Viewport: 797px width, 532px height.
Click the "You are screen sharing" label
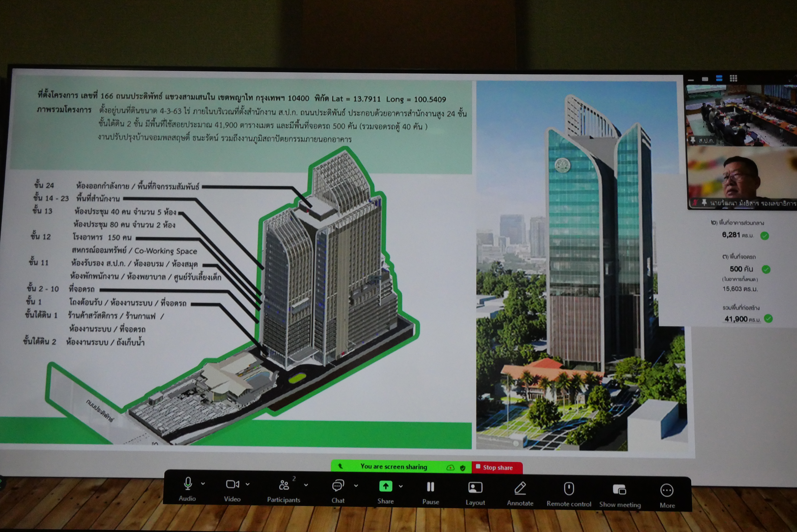coord(394,467)
